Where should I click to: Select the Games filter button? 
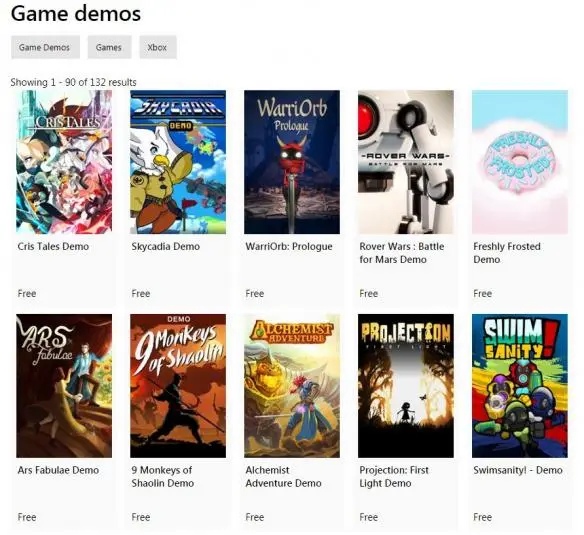point(110,47)
